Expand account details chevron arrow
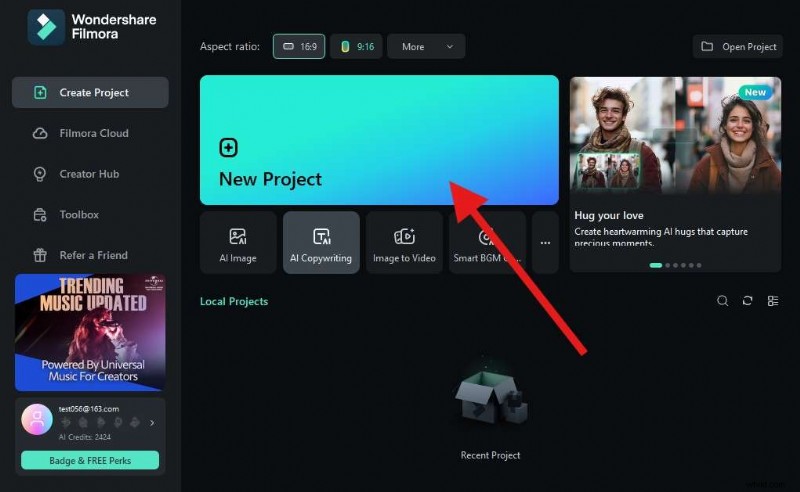 click(x=152, y=423)
